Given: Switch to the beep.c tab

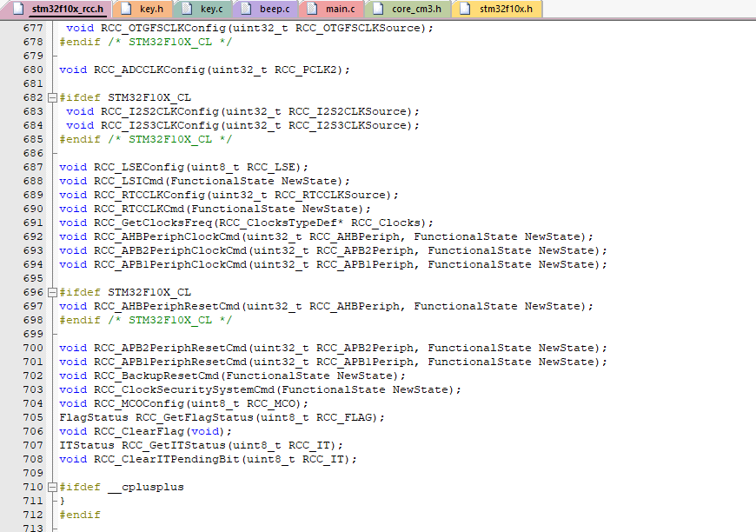Looking at the screenshot, I should [x=266, y=10].
